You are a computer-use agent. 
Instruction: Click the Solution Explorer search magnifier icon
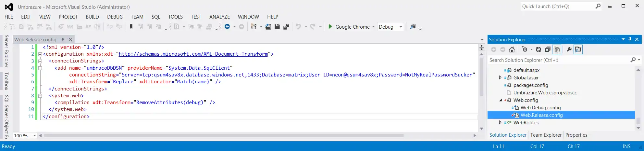coord(633,60)
